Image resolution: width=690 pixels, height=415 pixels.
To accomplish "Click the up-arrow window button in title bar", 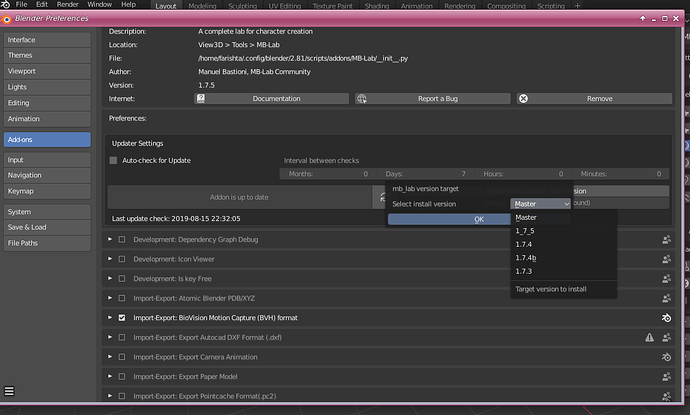I will coord(642,18).
